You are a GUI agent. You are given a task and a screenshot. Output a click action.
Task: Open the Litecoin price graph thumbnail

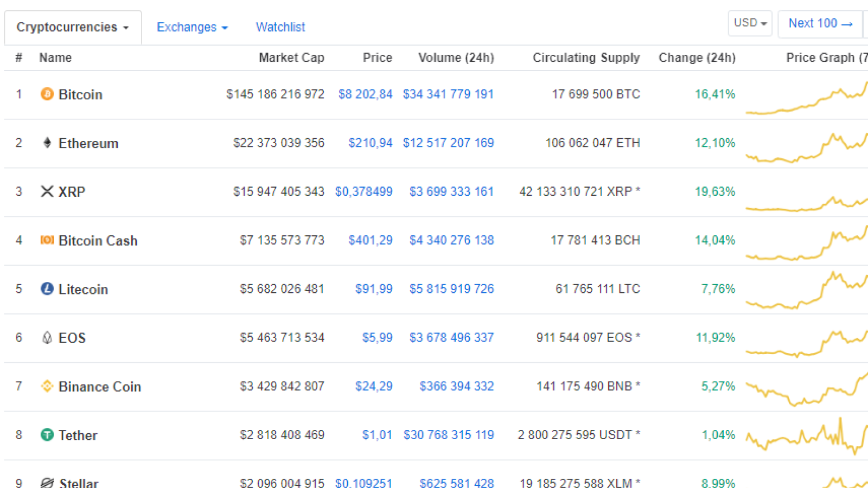tap(807, 291)
